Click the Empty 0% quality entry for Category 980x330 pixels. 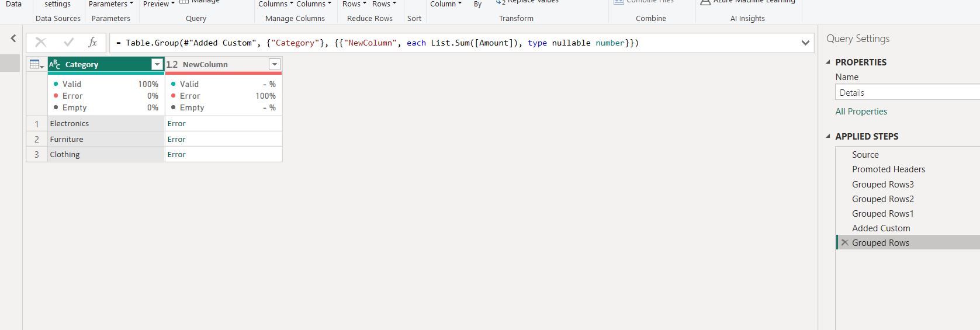(x=106, y=107)
